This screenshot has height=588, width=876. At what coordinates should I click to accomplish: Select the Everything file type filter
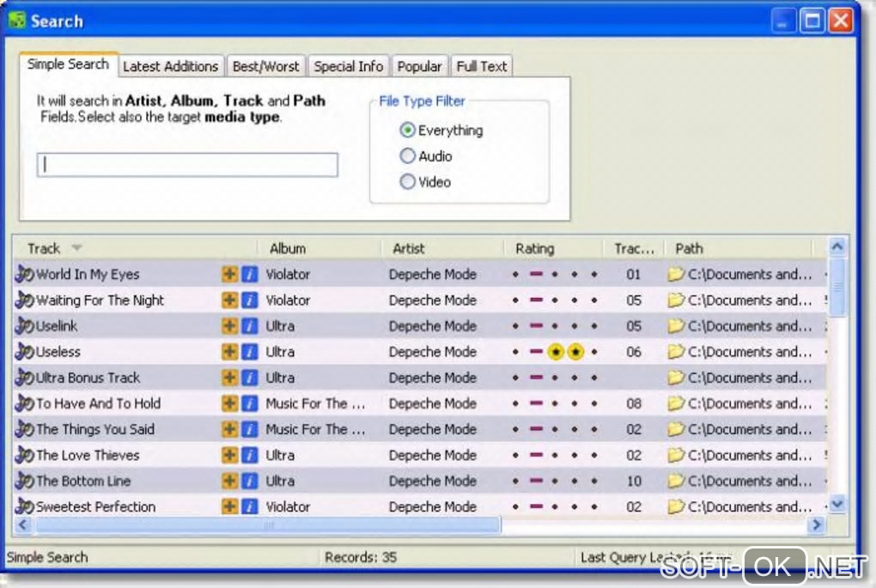pyautogui.click(x=407, y=130)
